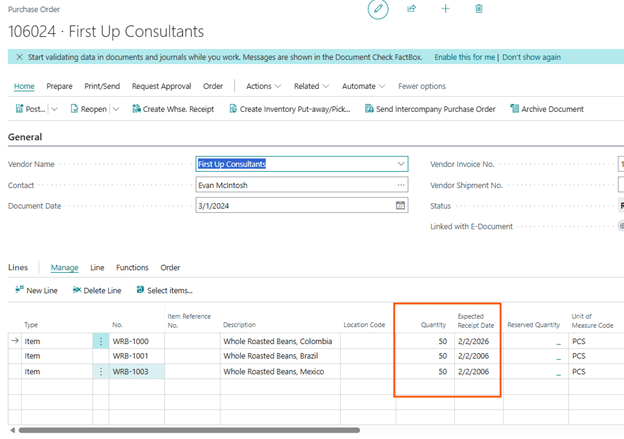624x439 pixels.
Task: Click the trash delete icon in header
Action: [x=479, y=9]
